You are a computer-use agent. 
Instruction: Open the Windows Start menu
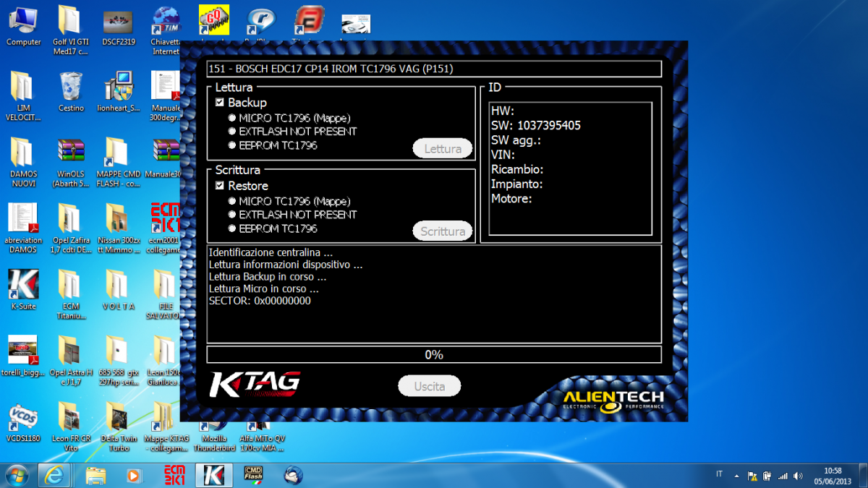click(16, 475)
